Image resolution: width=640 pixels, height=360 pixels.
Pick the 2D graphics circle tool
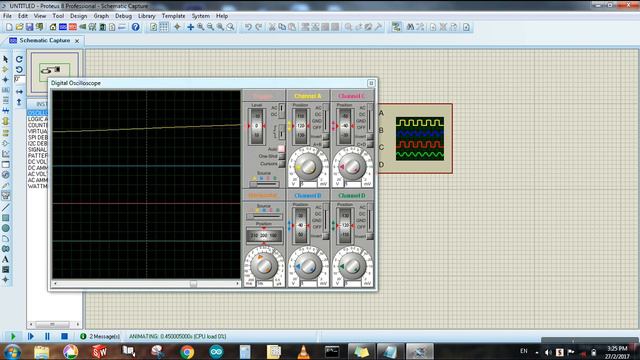pyautogui.click(x=6, y=228)
